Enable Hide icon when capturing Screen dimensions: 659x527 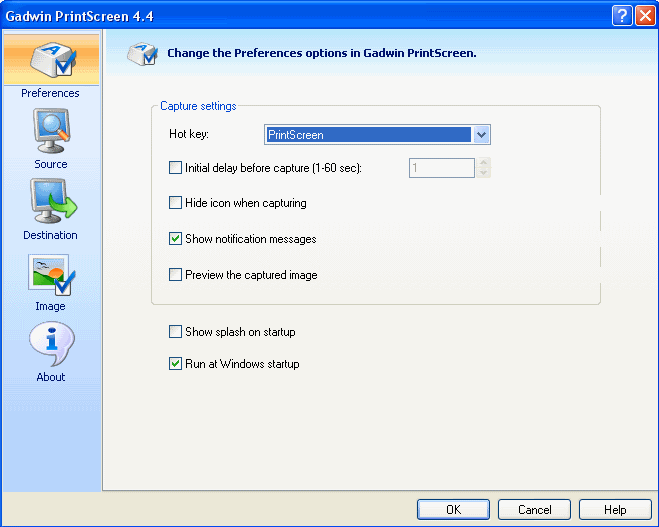(x=175, y=203)
